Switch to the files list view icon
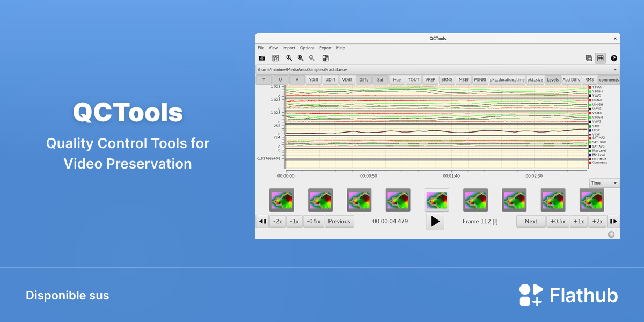The image size is (644, 322). pos(589,58)
